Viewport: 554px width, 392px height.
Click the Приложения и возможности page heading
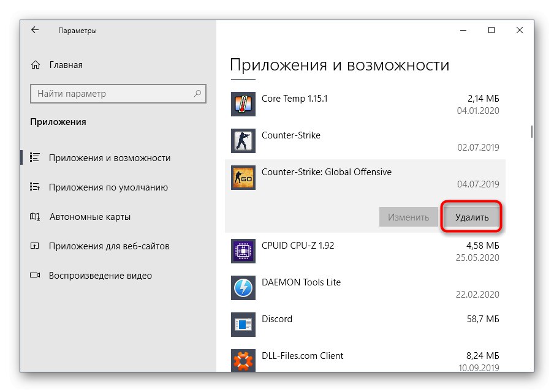pos(340,65)
